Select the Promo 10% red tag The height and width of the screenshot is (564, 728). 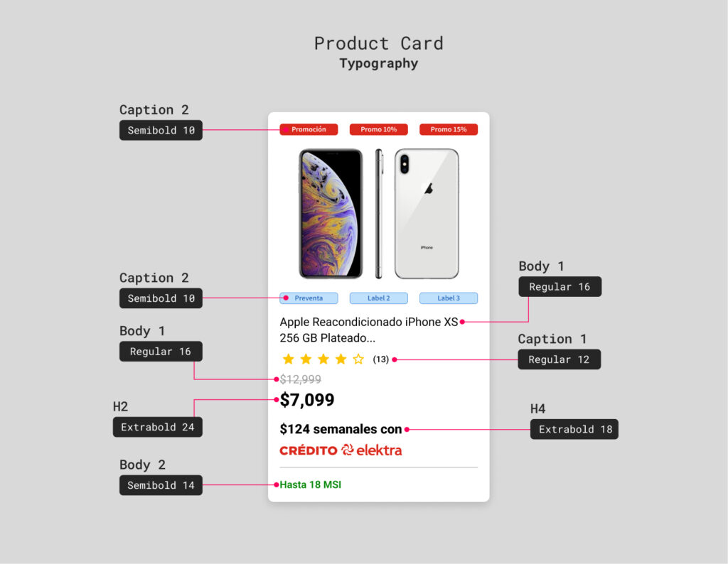(x=378, y=129)
